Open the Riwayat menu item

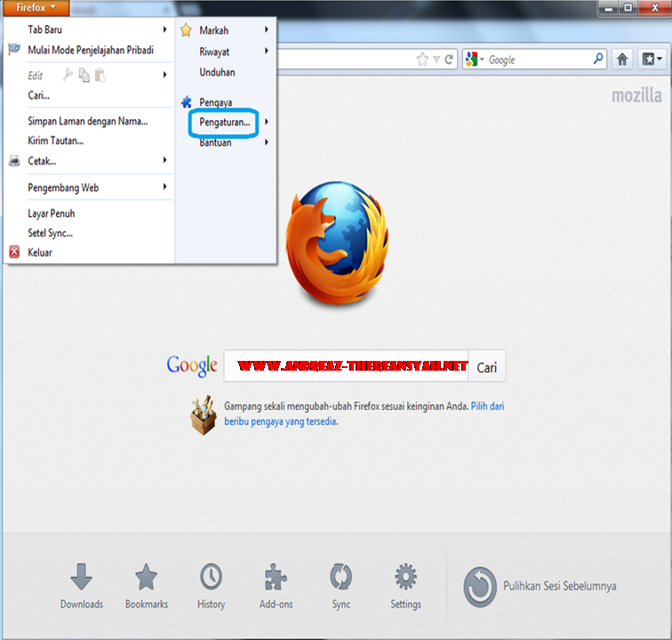click(214, 52)
